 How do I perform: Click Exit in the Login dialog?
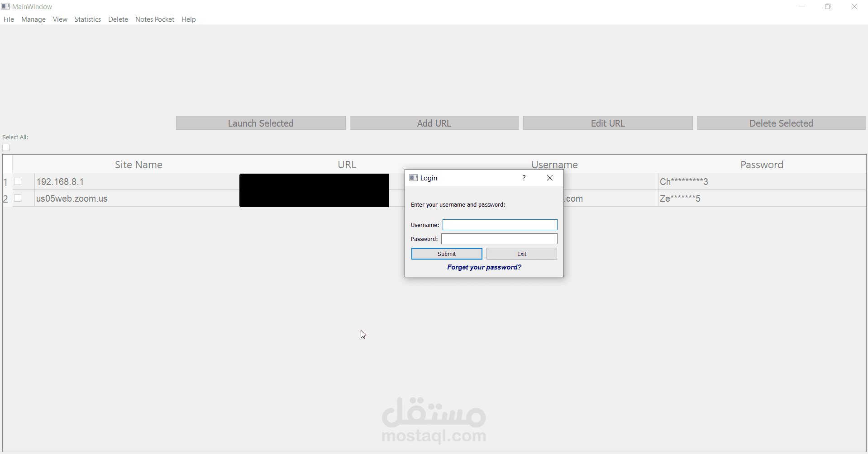click(522, 254)
